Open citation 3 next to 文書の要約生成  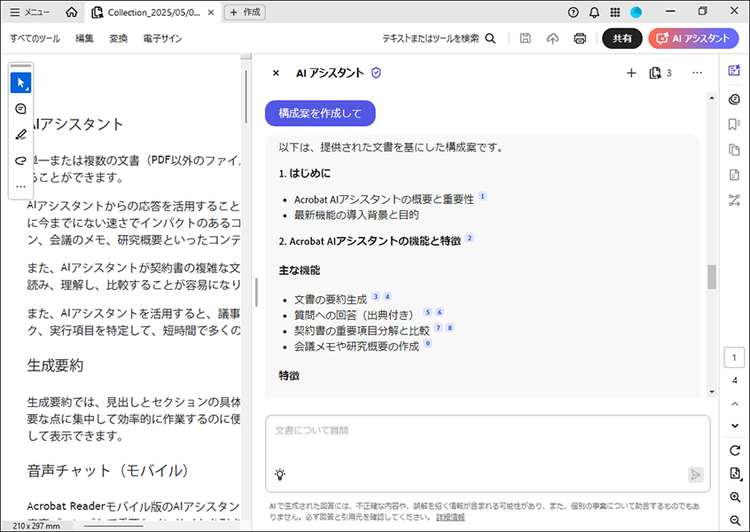(375, 297)
